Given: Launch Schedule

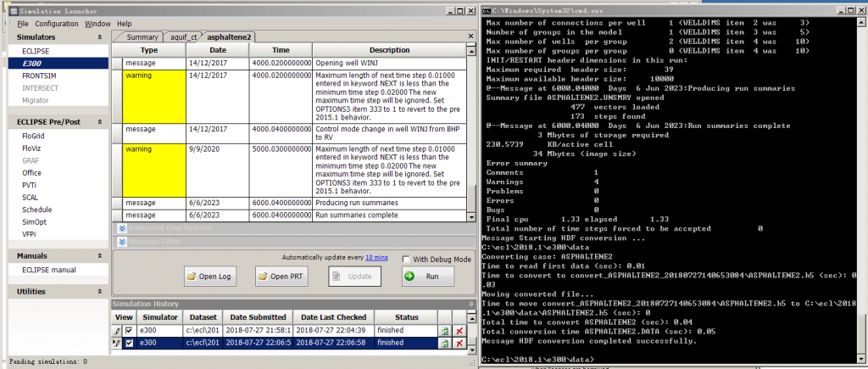Looking at the screenshot, I should click(37, 210).
